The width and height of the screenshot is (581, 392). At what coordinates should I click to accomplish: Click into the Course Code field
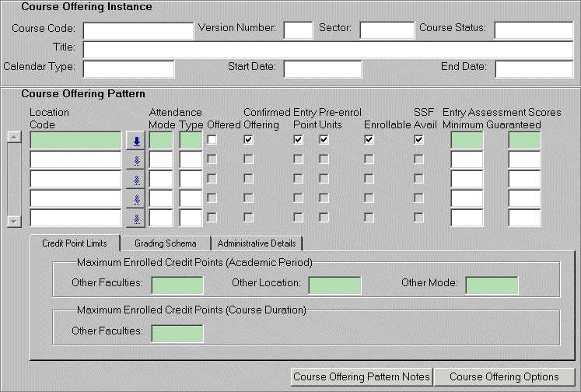click(x=138, y=30)
